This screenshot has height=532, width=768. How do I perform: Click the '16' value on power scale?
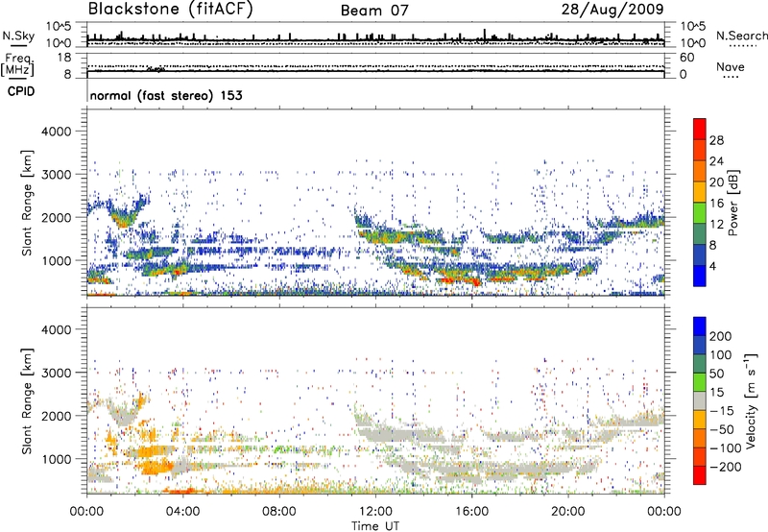pyautogui.click(x=716, y=203)
